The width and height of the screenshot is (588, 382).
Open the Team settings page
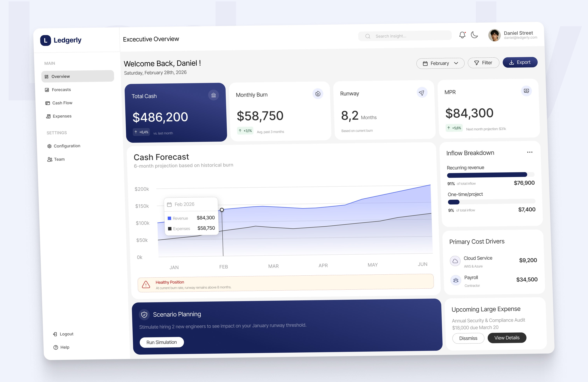click(59, 159)
